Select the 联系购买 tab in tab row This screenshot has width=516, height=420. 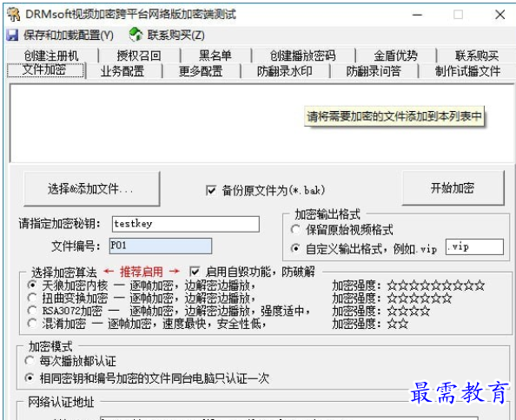pyautogui.click(x=477, y=56)
